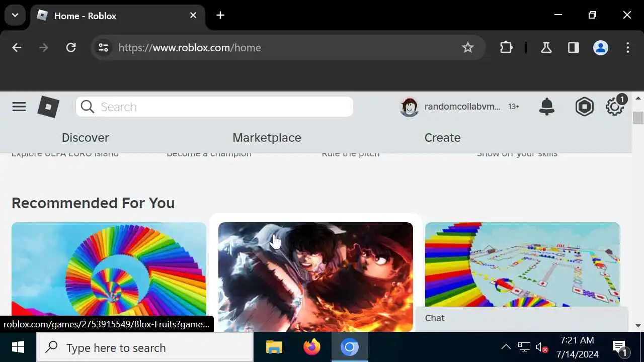Click the page scrollbar down arrow
Image resolution: width=644 pixels, height=362 pixels.
click(x=638, y=326)
